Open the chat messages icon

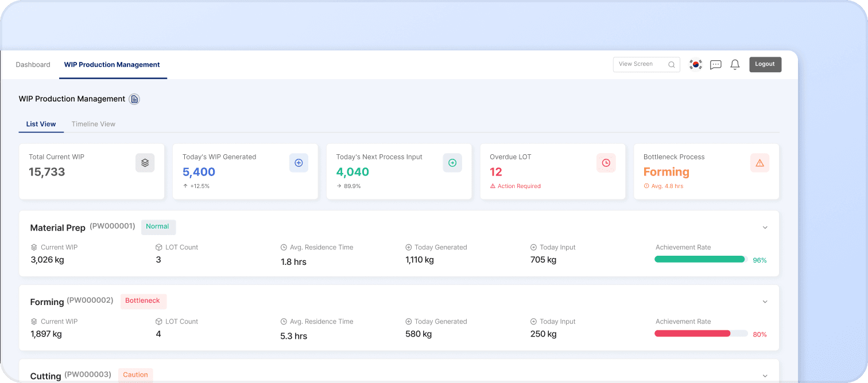pos(715,65)
